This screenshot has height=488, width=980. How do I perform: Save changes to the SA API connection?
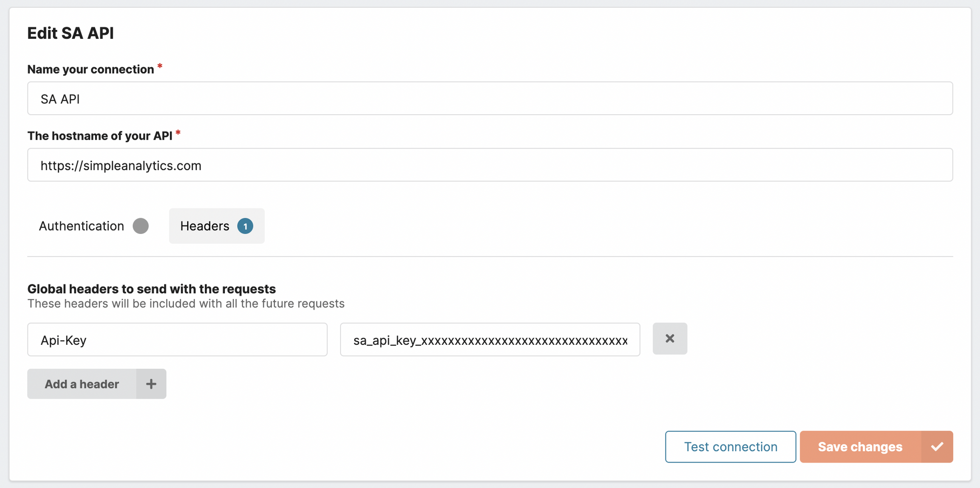coord(860,446)
